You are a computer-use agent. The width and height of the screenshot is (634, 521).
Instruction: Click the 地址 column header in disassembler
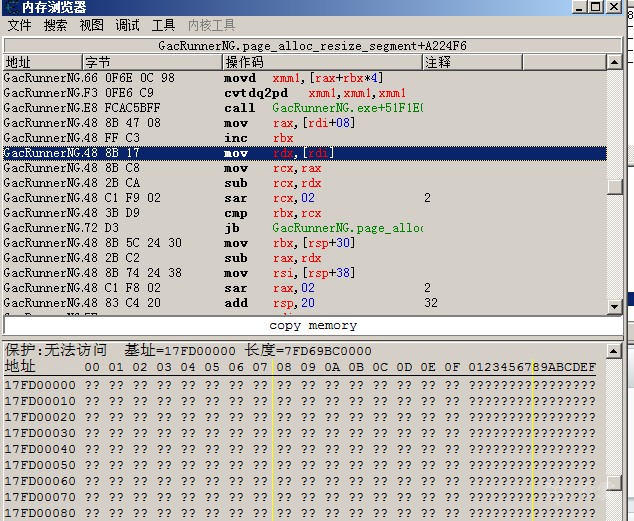(x=42, y=62)
